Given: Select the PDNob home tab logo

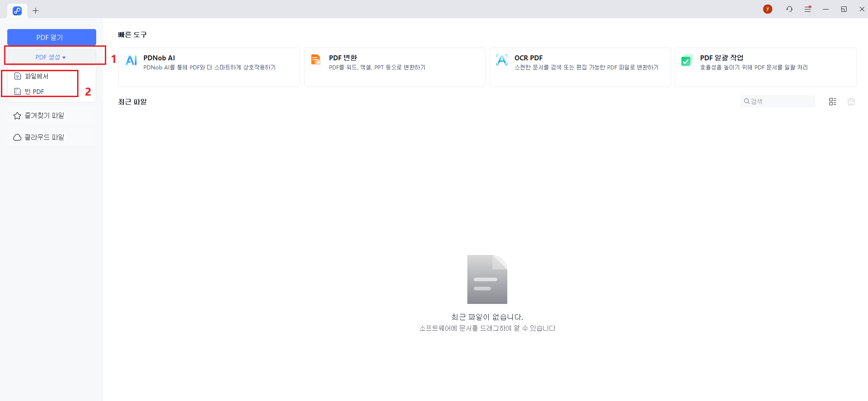Looking at the screenshot, I should [x=17, y=10].
